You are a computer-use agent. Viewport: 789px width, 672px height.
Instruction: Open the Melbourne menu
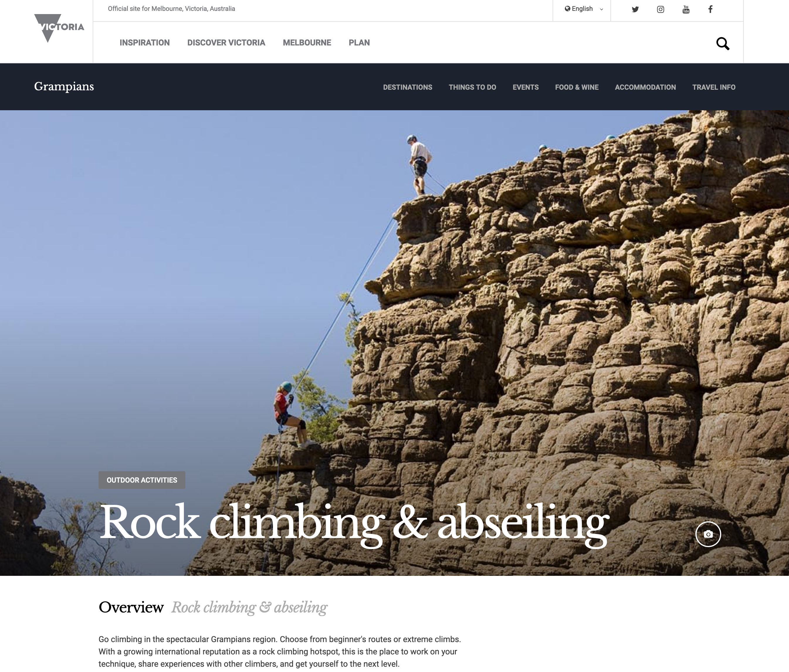(307, 43)
